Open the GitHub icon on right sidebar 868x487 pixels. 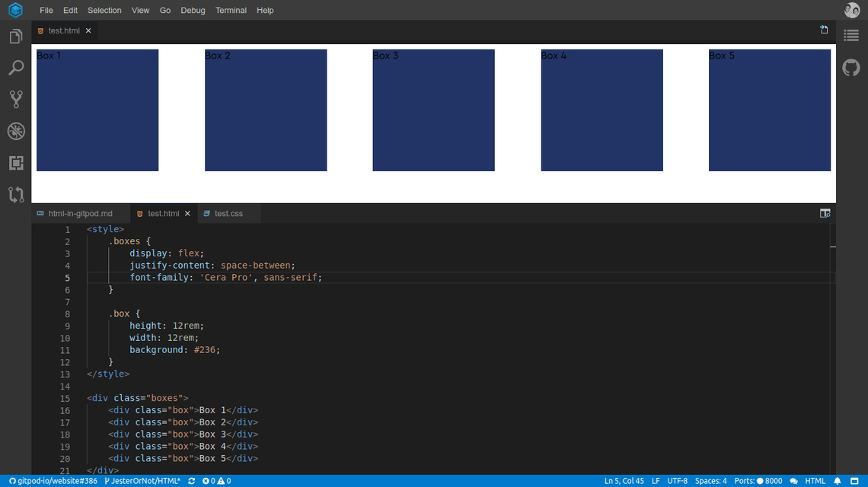851,68
